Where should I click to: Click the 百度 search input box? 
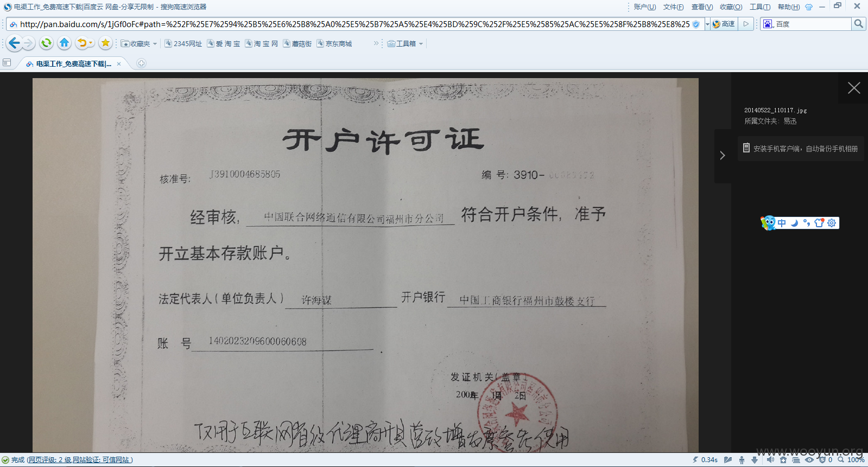(x=813, y=24)
